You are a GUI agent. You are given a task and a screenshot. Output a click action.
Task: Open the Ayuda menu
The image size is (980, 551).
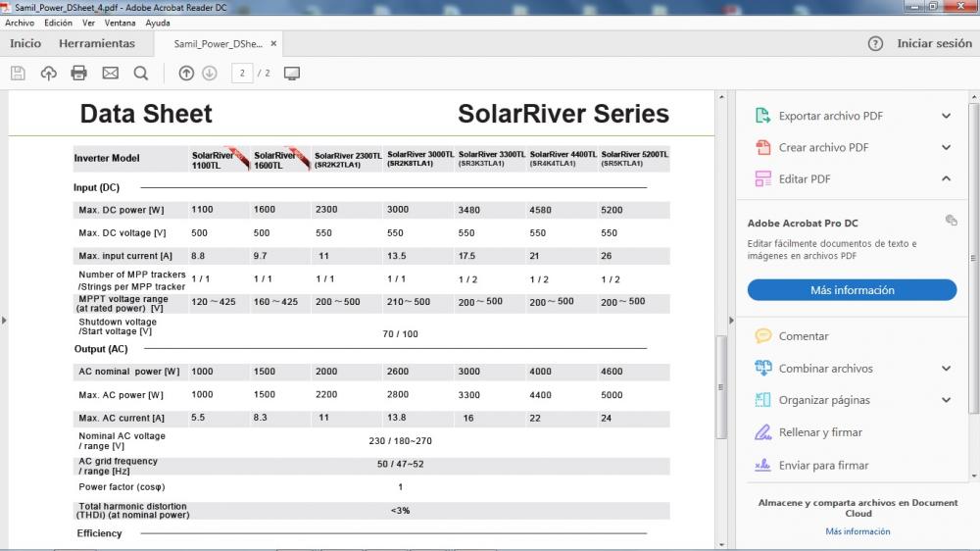click(x=158, y=23)
